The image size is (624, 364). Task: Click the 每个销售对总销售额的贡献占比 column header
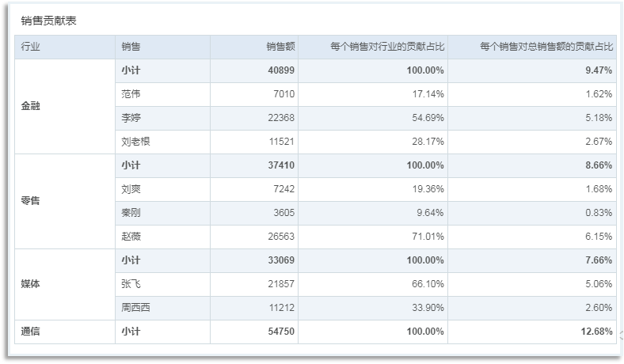546,47
